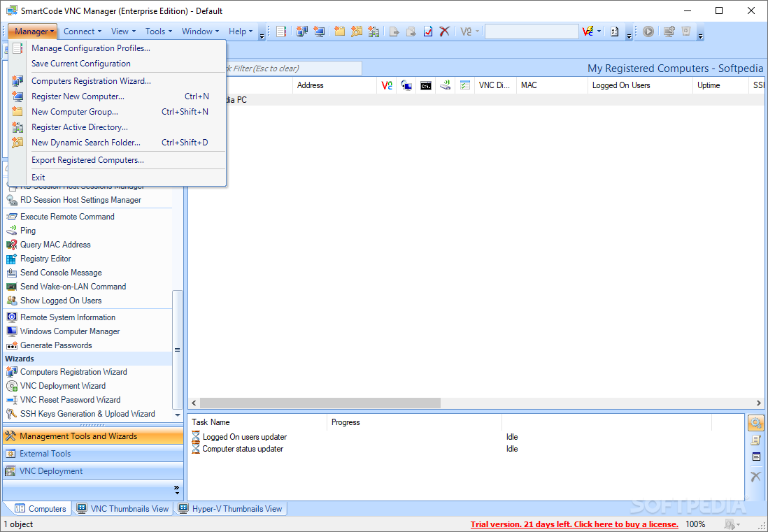This screenshot has height=532, width=768.
Task: Click the configuration profiles toolbar icon
Action: click(281, 31)
